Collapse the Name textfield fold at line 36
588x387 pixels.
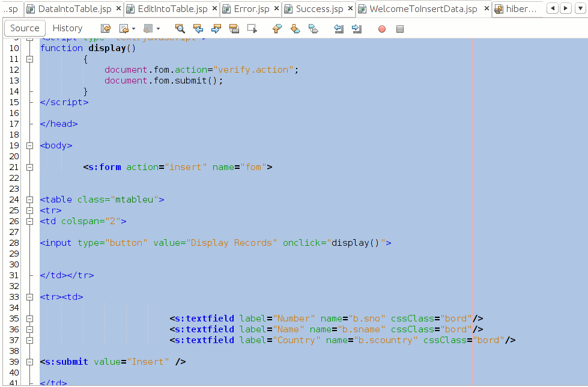pos(29,329)
